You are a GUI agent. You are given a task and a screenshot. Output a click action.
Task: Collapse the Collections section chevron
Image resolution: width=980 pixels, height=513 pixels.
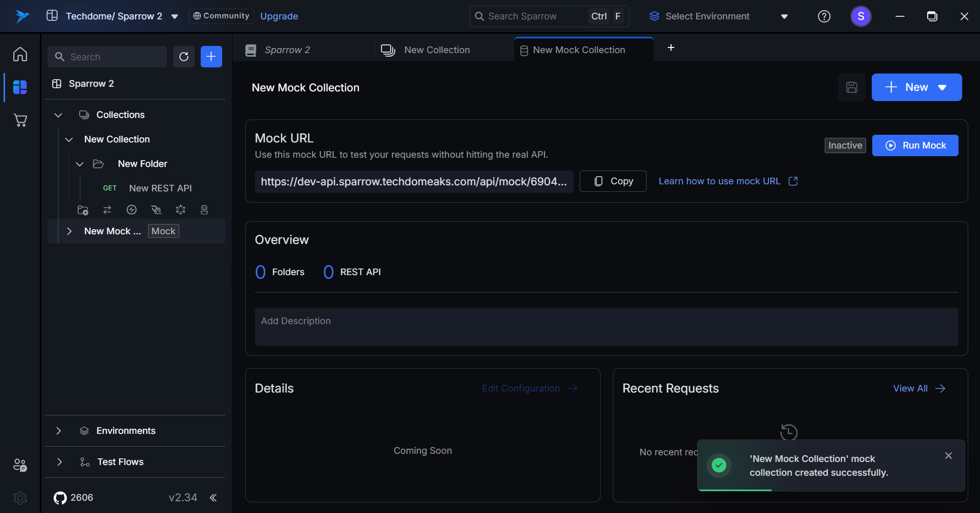click(58, 115)
